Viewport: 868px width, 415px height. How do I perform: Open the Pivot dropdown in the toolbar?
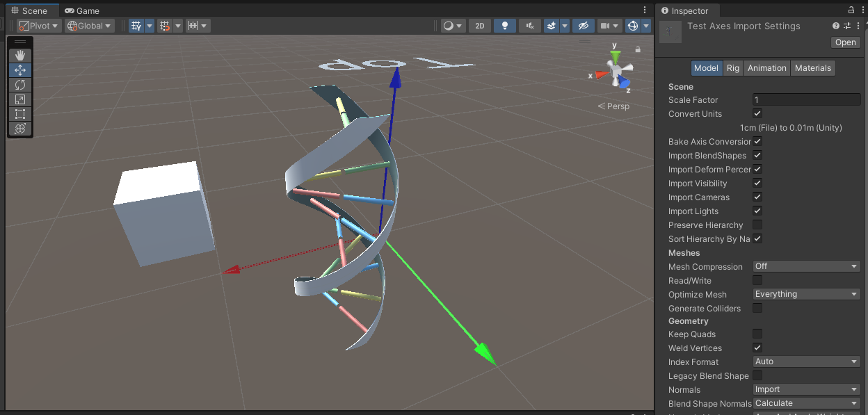(38, 25)
